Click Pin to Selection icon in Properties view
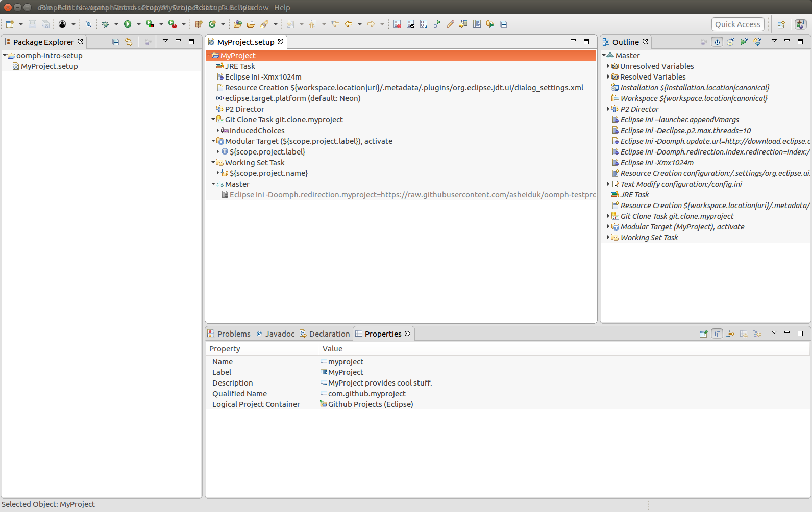This screenshot has width=812, height=512. [x=704, y=334]
